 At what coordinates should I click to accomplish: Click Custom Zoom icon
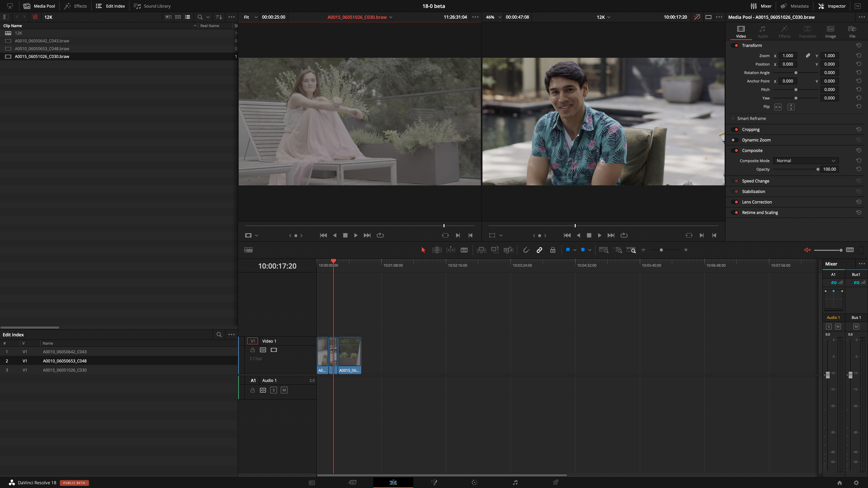click(x=631, y=250)
